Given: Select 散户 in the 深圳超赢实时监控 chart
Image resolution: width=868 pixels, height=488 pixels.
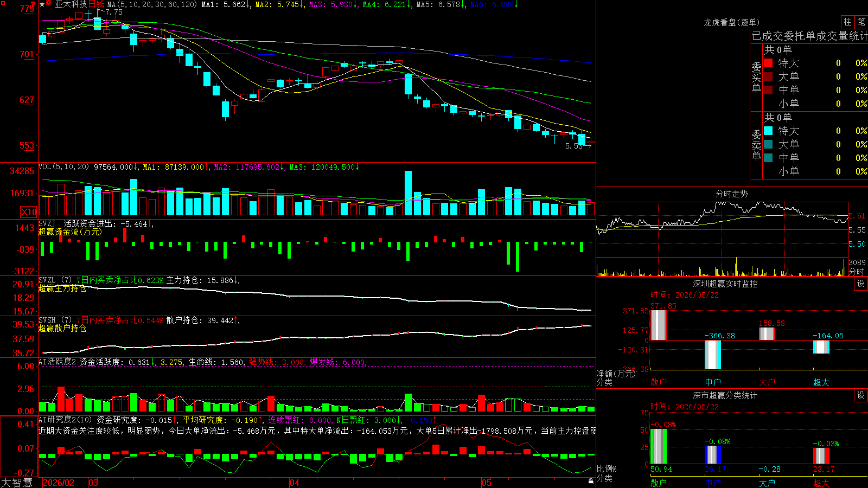Looking at the screenshot, I should (x=659, y=382).
